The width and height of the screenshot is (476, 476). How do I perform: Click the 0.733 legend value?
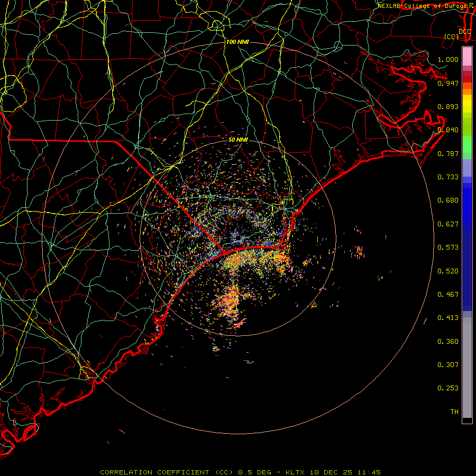[x=448, y=177]
